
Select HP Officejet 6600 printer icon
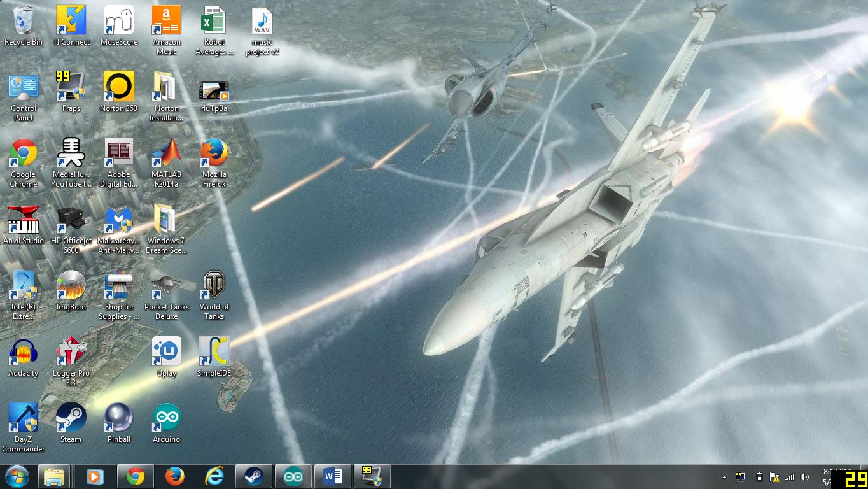(71, 229)
